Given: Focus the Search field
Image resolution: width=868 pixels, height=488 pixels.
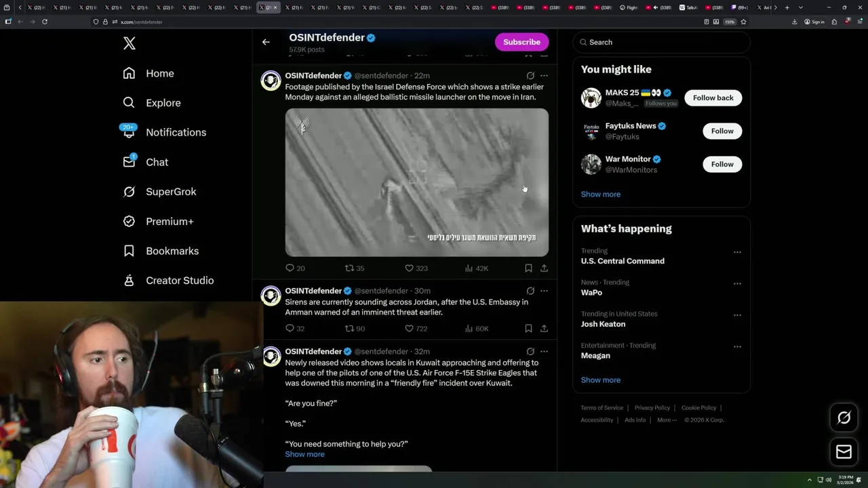Looking at the screenshot, I should (x=661, y=42).
